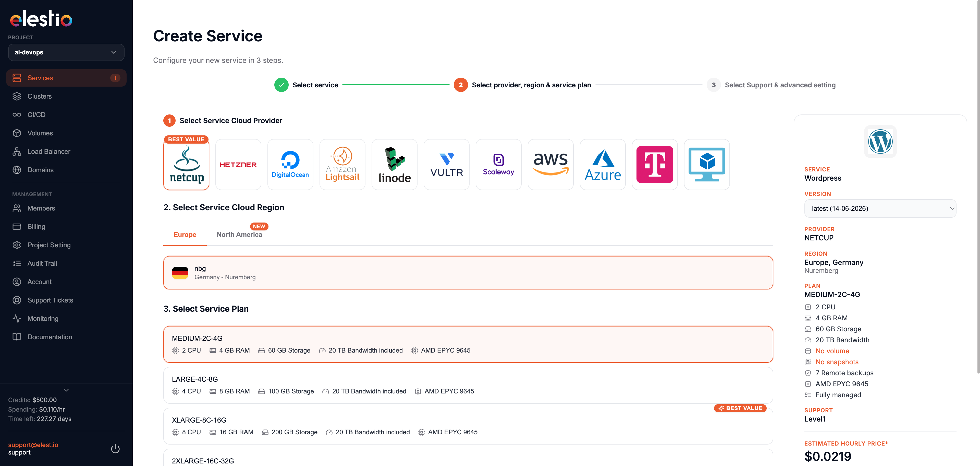Open Documentation link
Viewport: 980px width, 466px height.
(x=66, y=337)
